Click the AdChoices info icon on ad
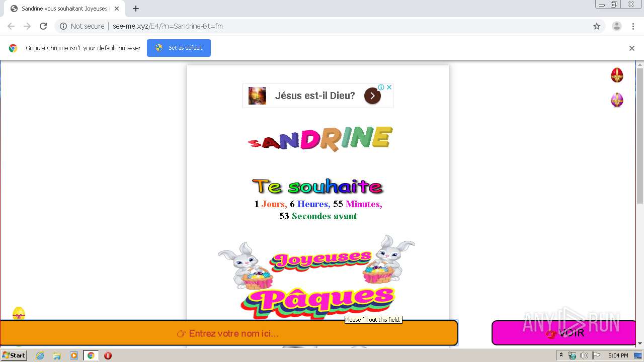Viewport: 644px width, 362px height. point(381,87)
